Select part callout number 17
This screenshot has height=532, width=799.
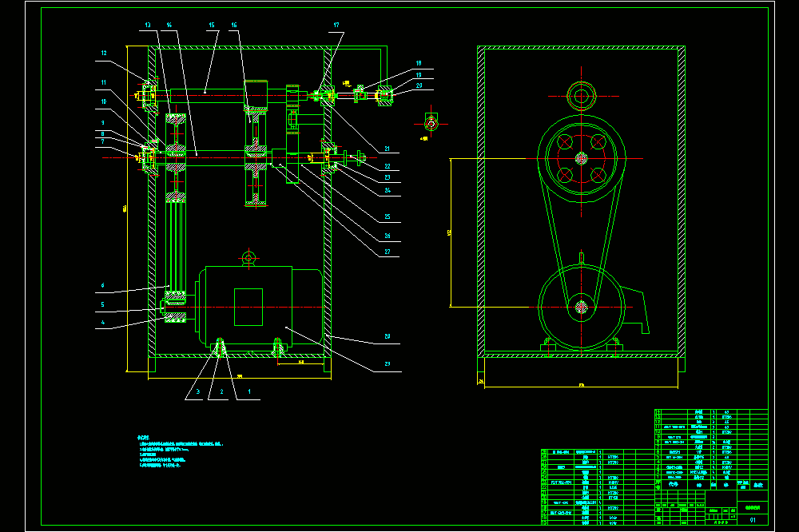pos(336,25)
